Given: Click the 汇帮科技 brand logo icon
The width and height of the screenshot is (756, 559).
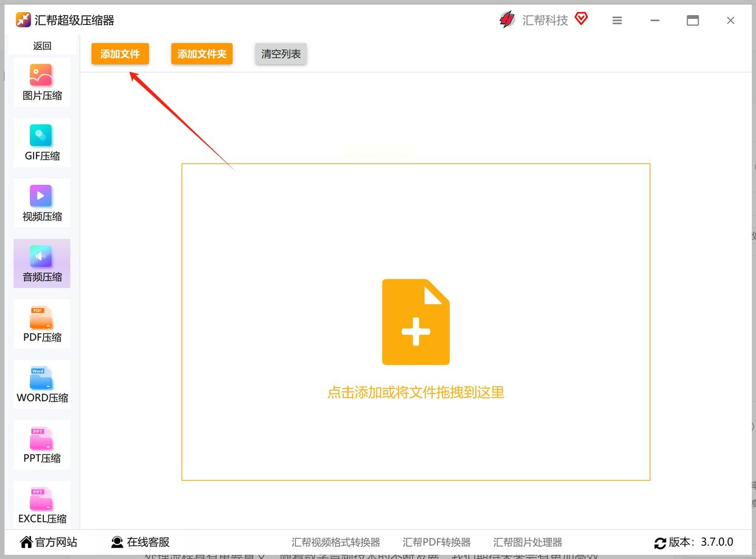Looking at the screenshot, I should [x=507, y=20].
